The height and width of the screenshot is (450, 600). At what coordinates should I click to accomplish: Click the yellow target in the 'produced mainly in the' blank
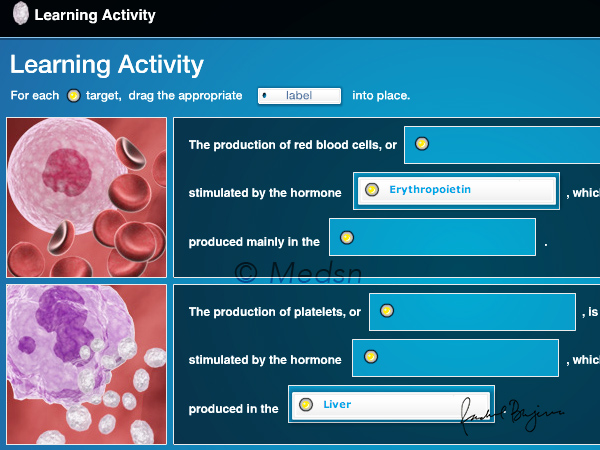[x=347, y=238]
